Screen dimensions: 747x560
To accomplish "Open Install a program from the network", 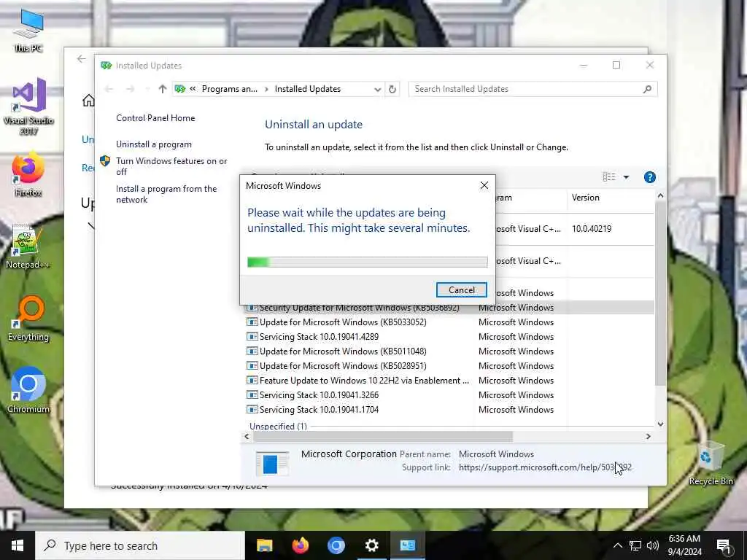I will [x=166, y=194].
